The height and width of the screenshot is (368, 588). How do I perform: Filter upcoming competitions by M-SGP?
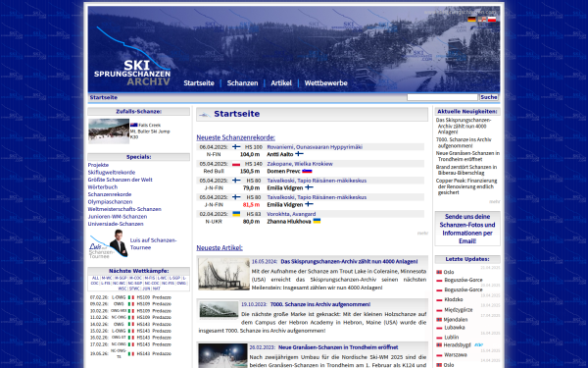click(x=121, y=279)
